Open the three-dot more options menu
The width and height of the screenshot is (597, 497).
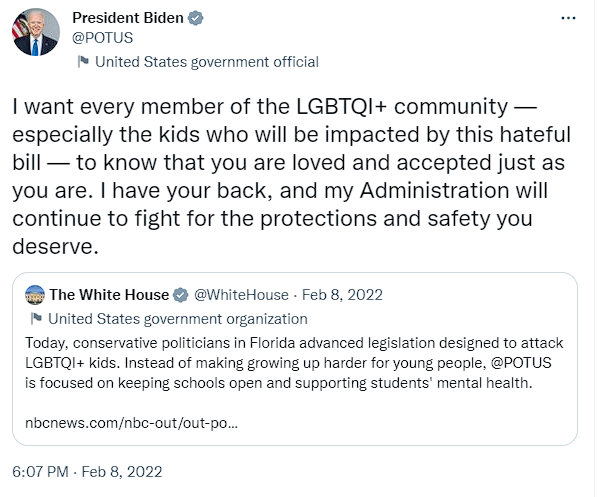click(x=568, y=18)
